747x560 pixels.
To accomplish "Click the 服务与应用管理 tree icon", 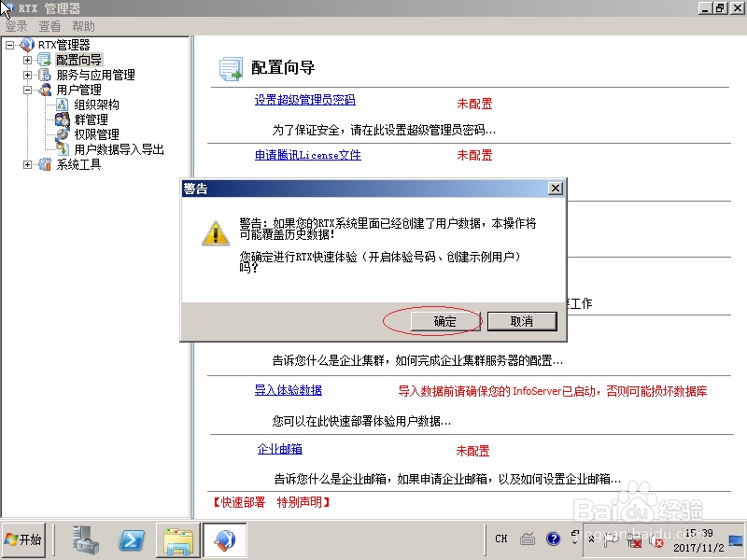I will point(44,75).
